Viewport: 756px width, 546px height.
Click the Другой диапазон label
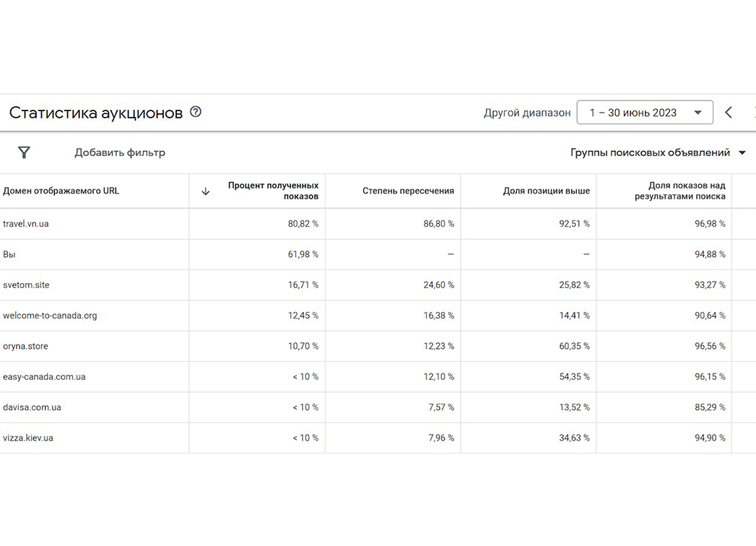point(527,113)
